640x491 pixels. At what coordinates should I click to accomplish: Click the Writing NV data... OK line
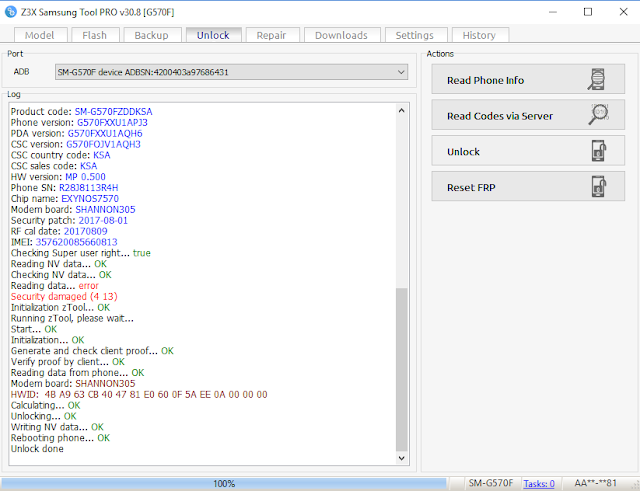pyautogui.click(x=57, y=427)
